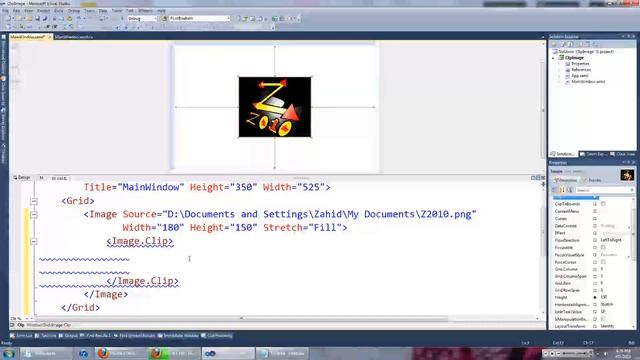Image resolution: width=640 pixels, height=360 pixels.
Task: Open the Help menu
Action: click(x=161, y=11)
